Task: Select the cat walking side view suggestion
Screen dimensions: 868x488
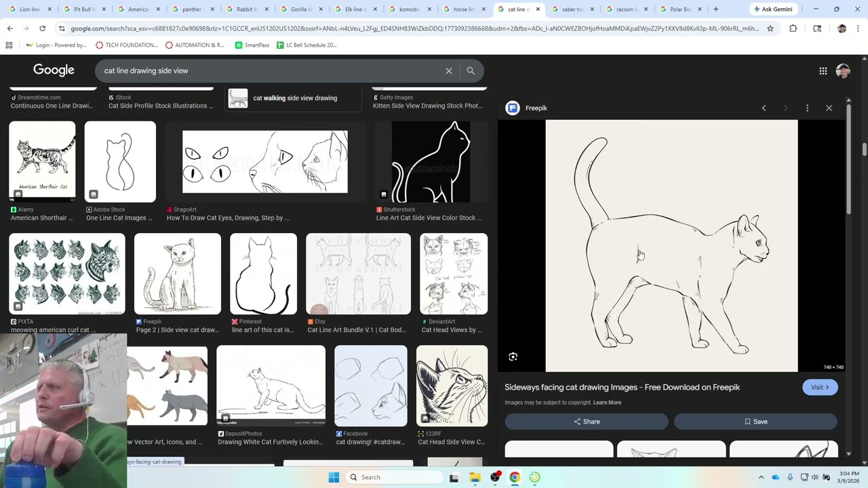Action: (x=294, y=98)
